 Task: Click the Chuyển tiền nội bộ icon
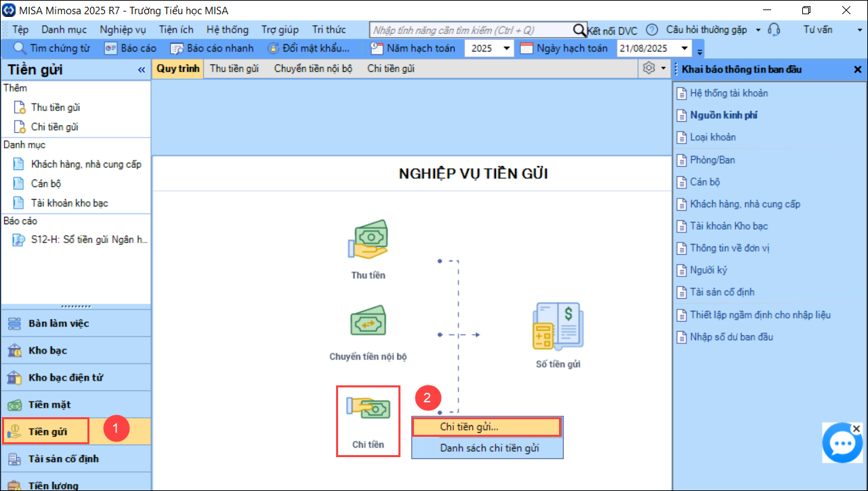368,321
